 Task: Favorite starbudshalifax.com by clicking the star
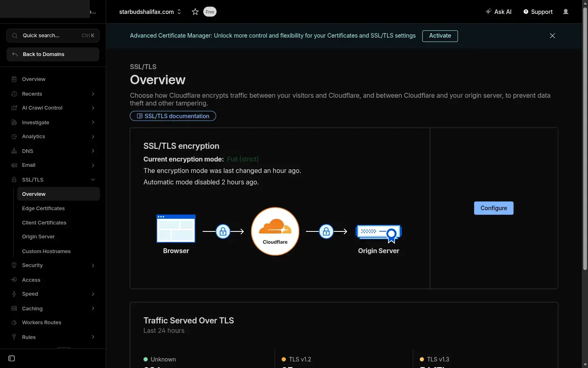(x=195, y=12)
